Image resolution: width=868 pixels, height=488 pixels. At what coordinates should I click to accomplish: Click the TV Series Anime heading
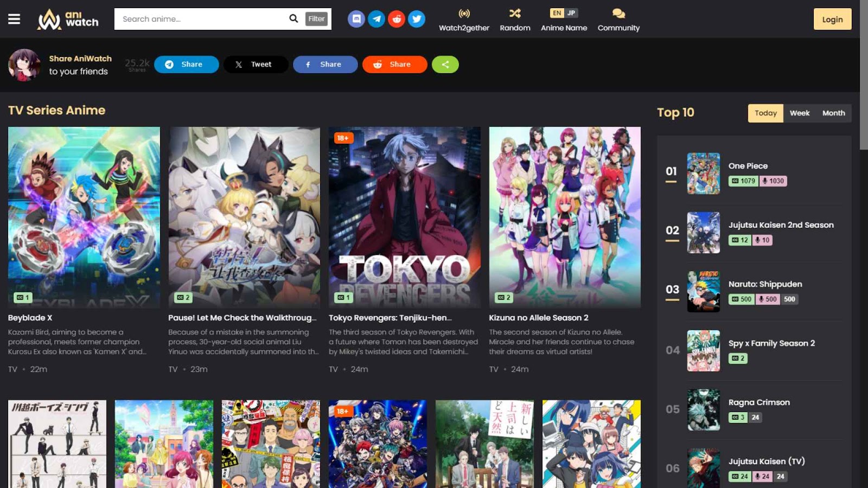(56, 110)
